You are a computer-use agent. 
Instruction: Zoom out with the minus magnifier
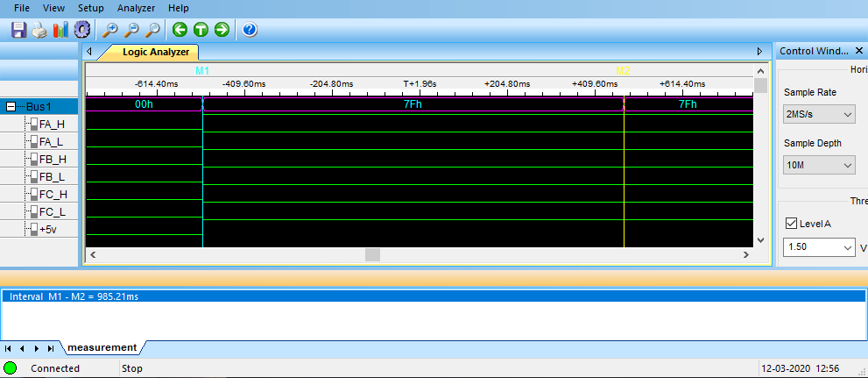131,30
